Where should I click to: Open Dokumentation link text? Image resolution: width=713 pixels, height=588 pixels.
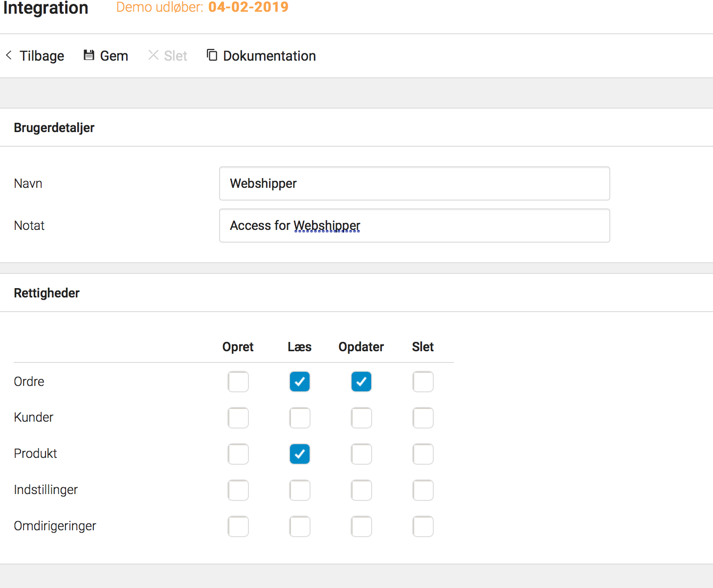click(x=269, y=56)
